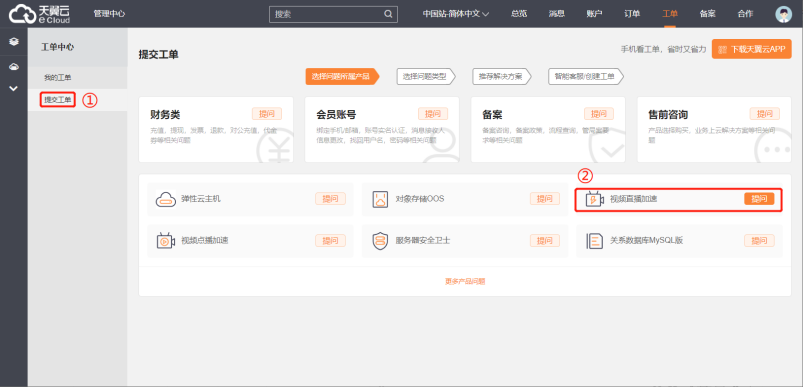Image resolution: width=804 pixels, height=387 pixels.
Task: Click the 工单中心 sidebar heading
Action: [x=57, y=47]
